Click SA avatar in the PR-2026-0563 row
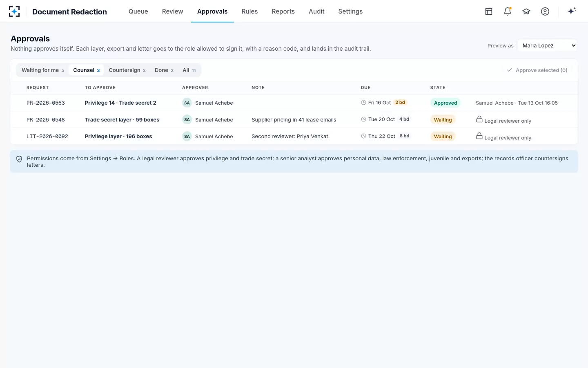The width and height of the screenshot is (588, 368). 187,103
